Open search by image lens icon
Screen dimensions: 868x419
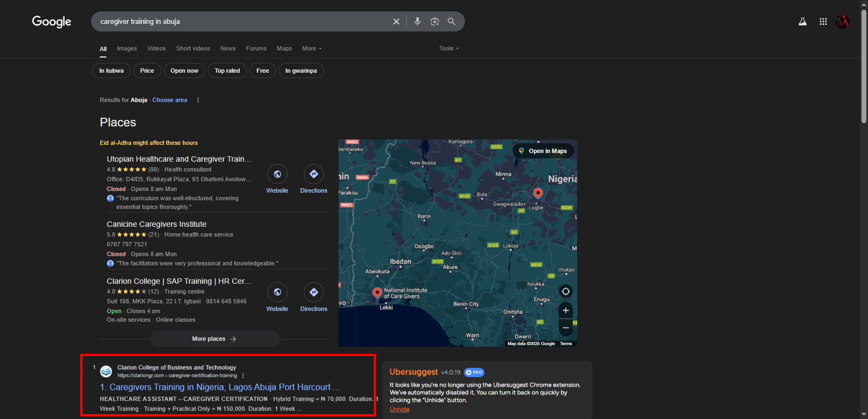[435, 22]
